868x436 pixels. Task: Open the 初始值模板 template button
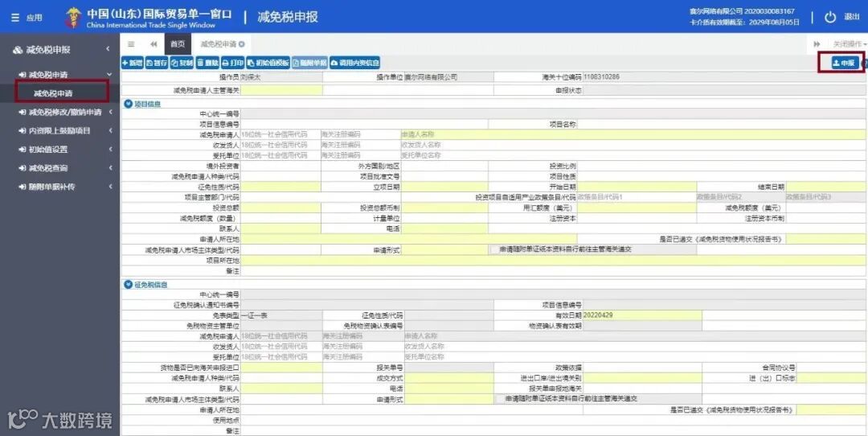[x=268, y=64]
